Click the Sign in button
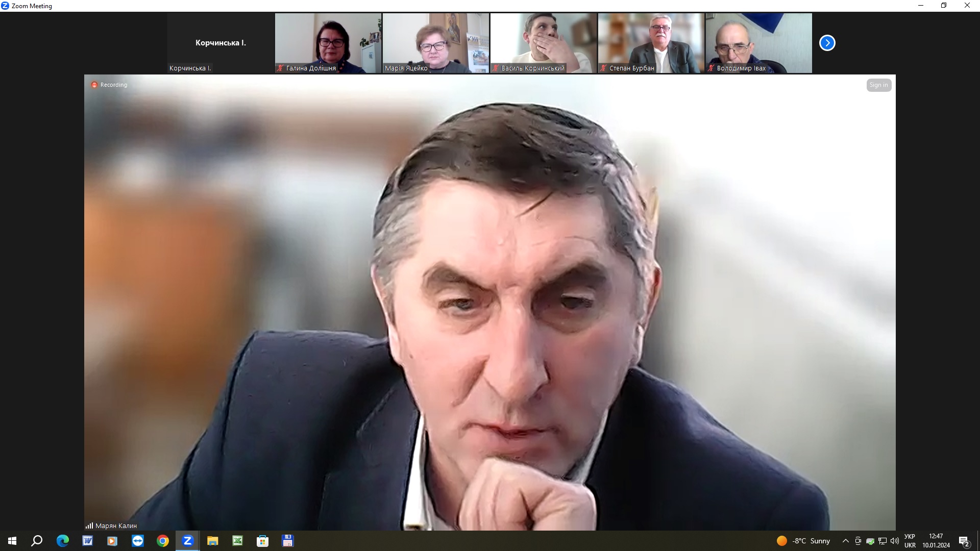This screenshot has width=980, height=551. tap(878, 85)
